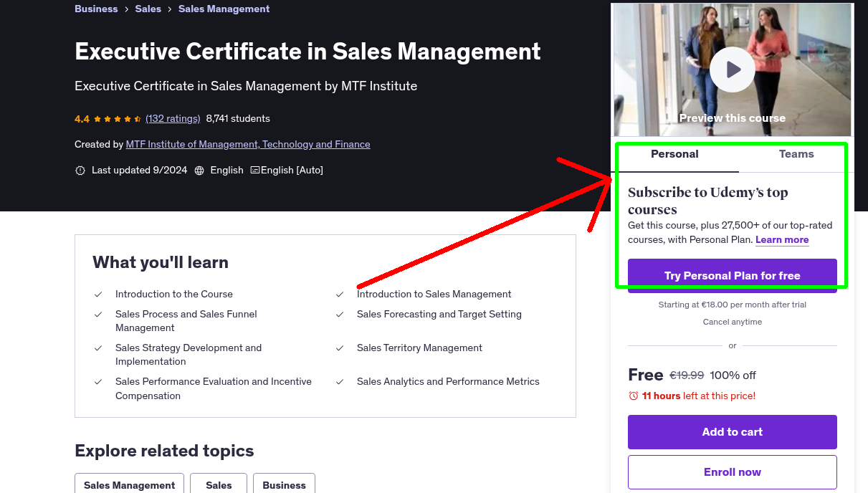
Task: Click checkmark beside Sales Forecasting and Target Setting
Action: coord(340,315)
